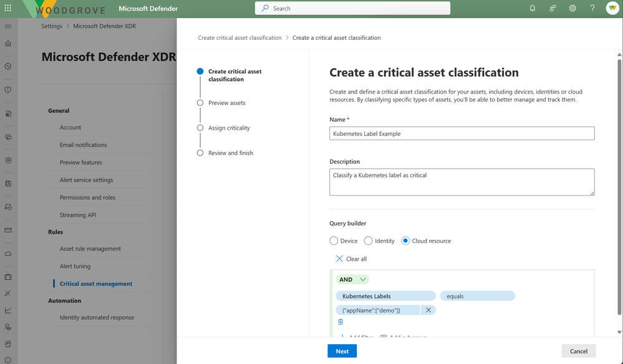Viewport: 623px width, 364px height.
Task: Open the magic wand icon in sidebar
Action: tap(8, 294)
